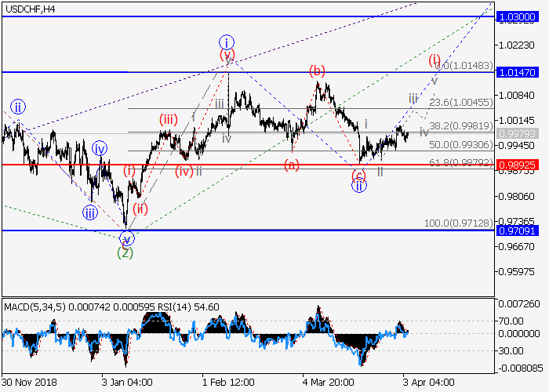549x392 pixels.
Task: Click the red (c) wave label
Action: 358,175
